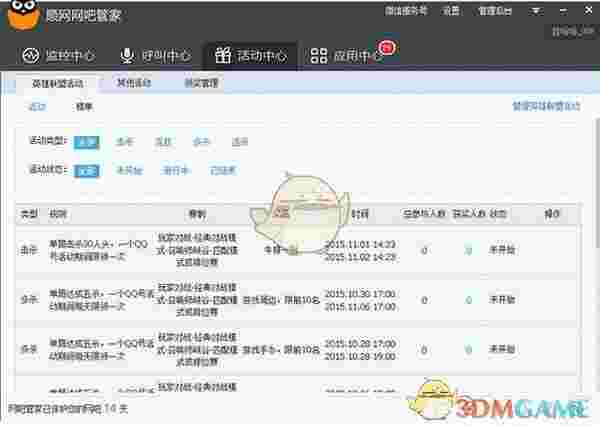Switch to the third sub-tab after 其他活动
Viewport: 600px width, 427px height.
click(x=201, y=83)
